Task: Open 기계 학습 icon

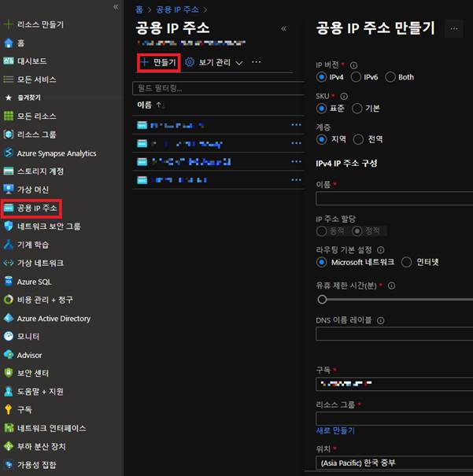Action: coord(9,245)
